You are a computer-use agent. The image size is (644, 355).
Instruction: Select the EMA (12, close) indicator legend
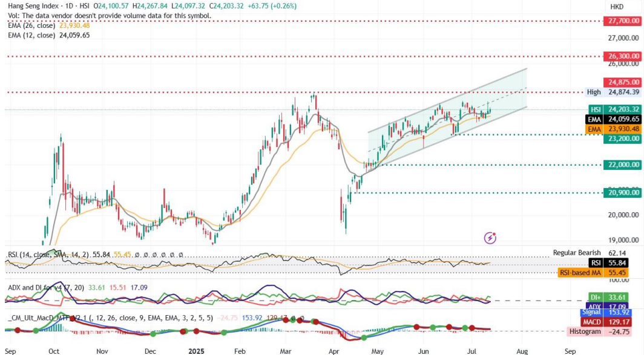tap(49, 35)
